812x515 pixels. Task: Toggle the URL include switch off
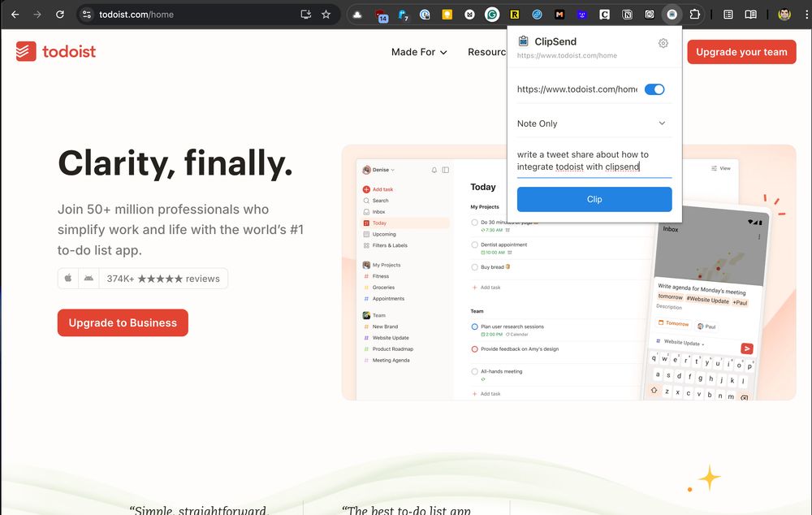coord(654,89)
